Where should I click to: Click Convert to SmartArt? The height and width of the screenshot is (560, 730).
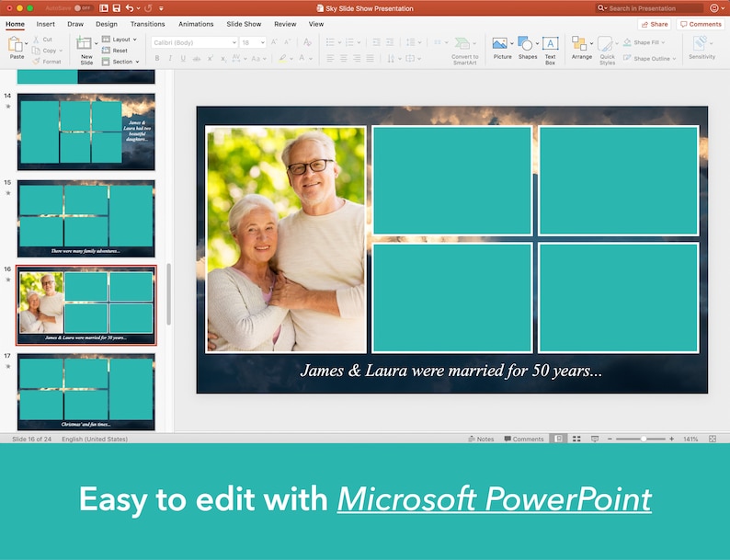tap(464, 51)
